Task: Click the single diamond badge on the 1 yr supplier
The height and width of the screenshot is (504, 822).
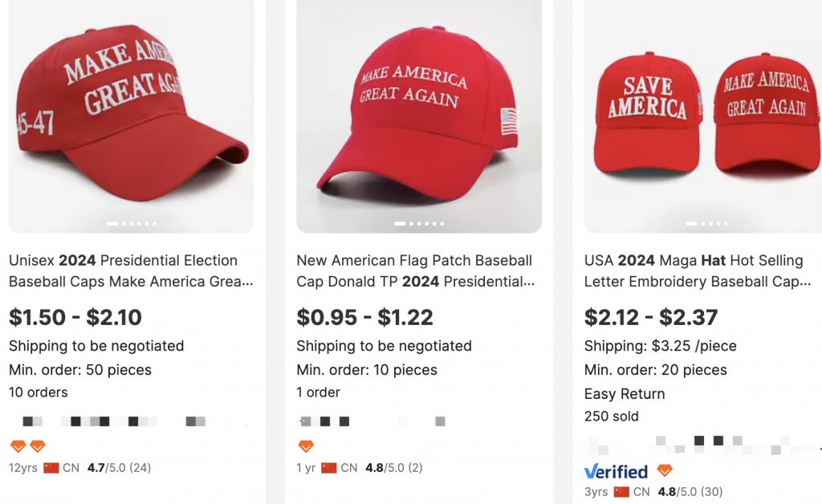Action: pyautogui.click(x=306, y=446)
